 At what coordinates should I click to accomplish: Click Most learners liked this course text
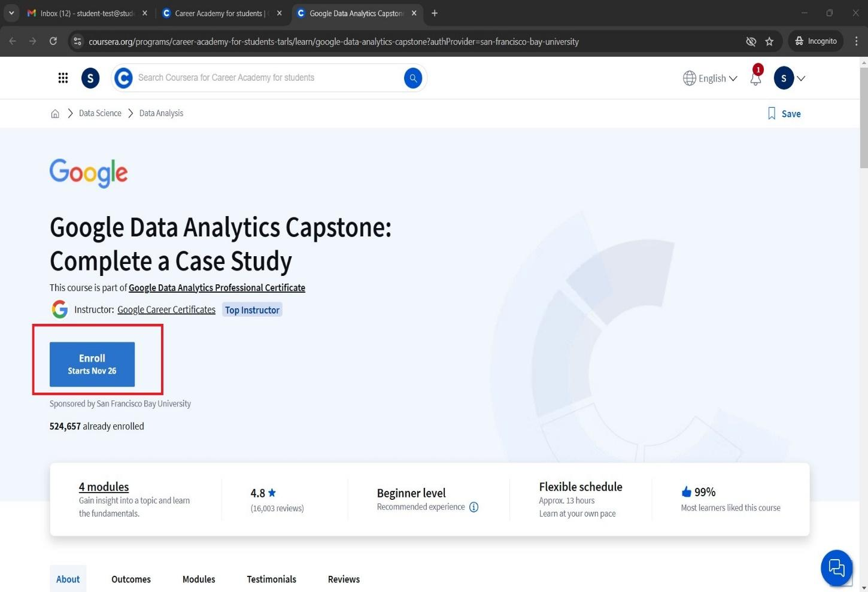point(730,508)
